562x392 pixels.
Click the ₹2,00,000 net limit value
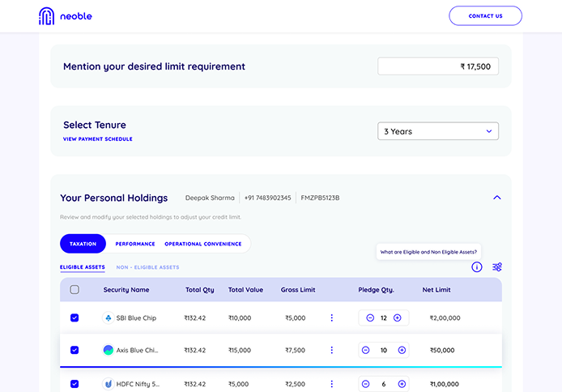[445, 317]
